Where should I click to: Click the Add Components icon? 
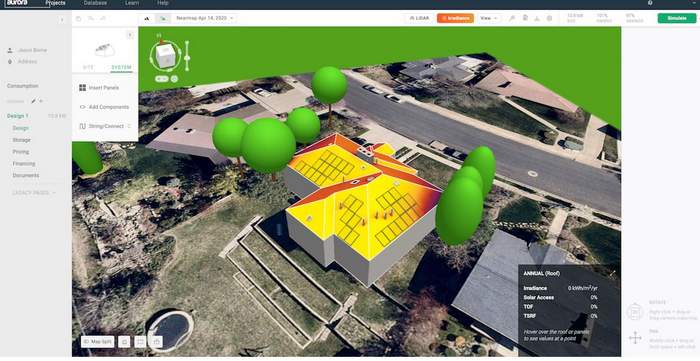(83, 107)
